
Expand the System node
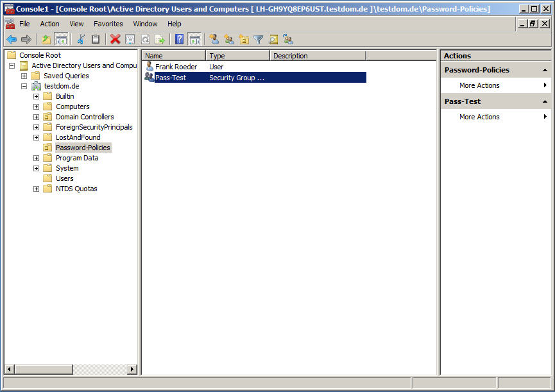click(x=36, y=168)
